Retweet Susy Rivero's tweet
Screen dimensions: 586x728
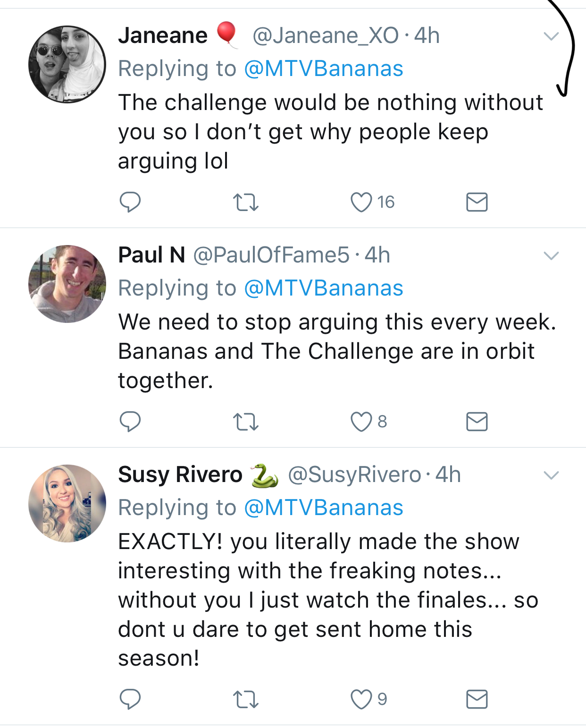[246, 700]
